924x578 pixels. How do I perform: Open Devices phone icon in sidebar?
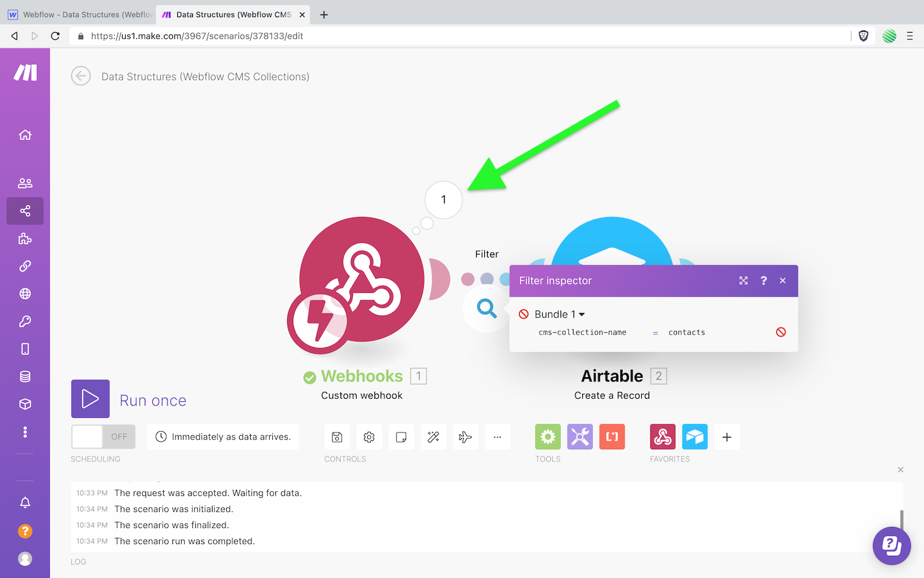pyautogui.click(x=25, y=349)
